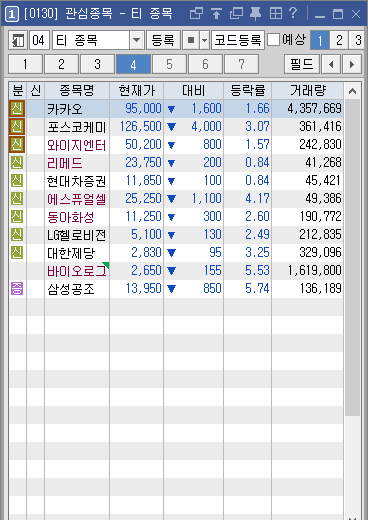Select the 바이오로그 stock name
Screen dimensions: 368x520
click(76, 271)
